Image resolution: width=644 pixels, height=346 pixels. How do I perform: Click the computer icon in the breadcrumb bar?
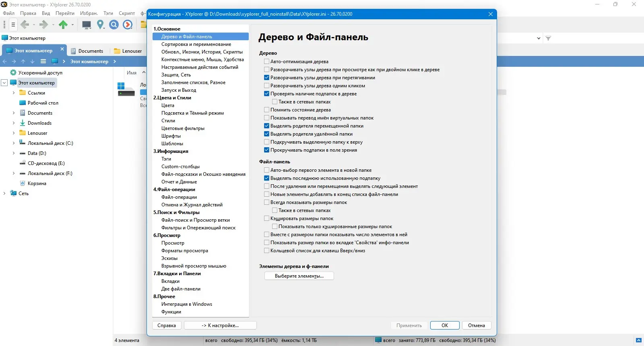click(55, 61)
